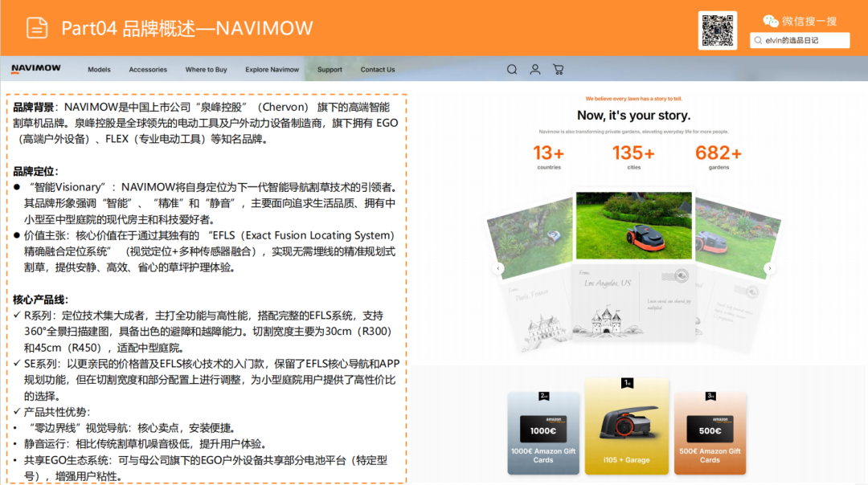Image resolution: width=868 pixels, height=485 pixels.
Task: Click the QR code image
Action: point(717,31)
